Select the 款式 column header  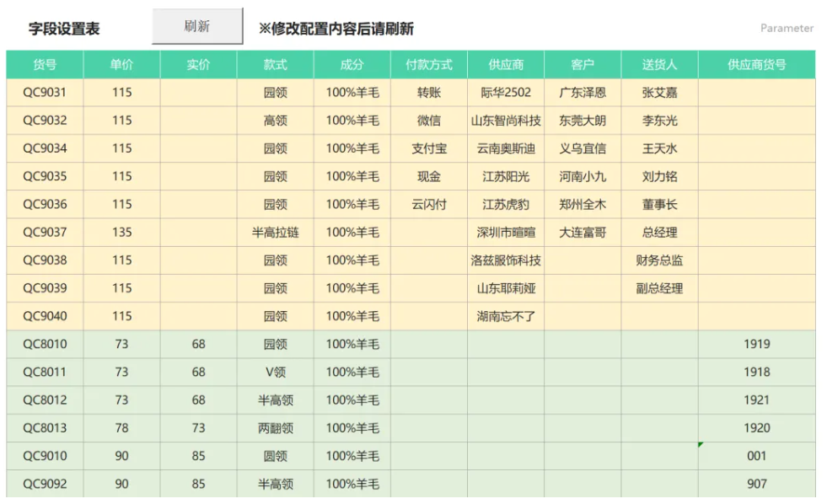tap(276, 65)
